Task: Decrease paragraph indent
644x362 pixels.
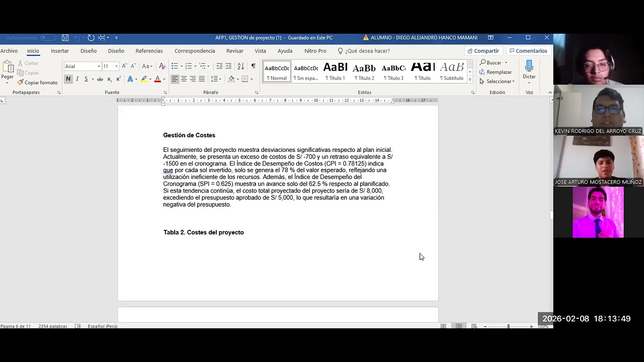Action: [219, 66]
